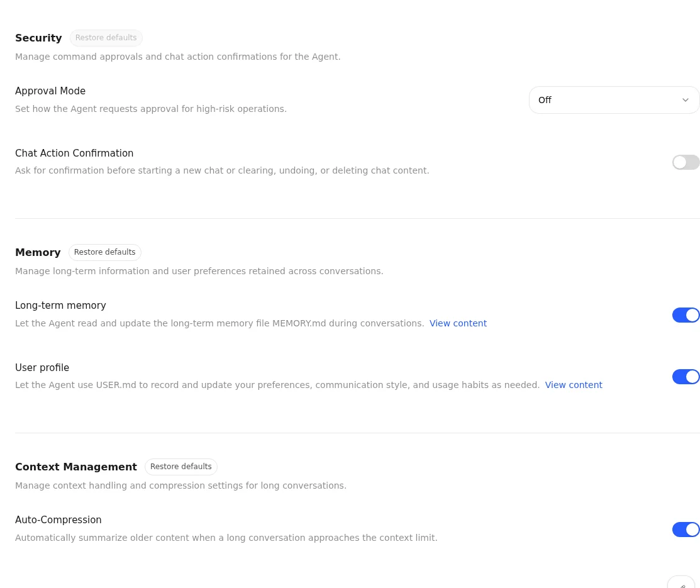Disable the User profile toggle

(686, 377)
